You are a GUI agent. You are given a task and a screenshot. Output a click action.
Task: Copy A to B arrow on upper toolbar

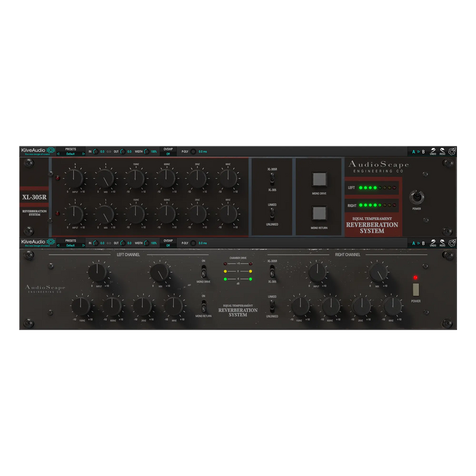coord(418,152)
